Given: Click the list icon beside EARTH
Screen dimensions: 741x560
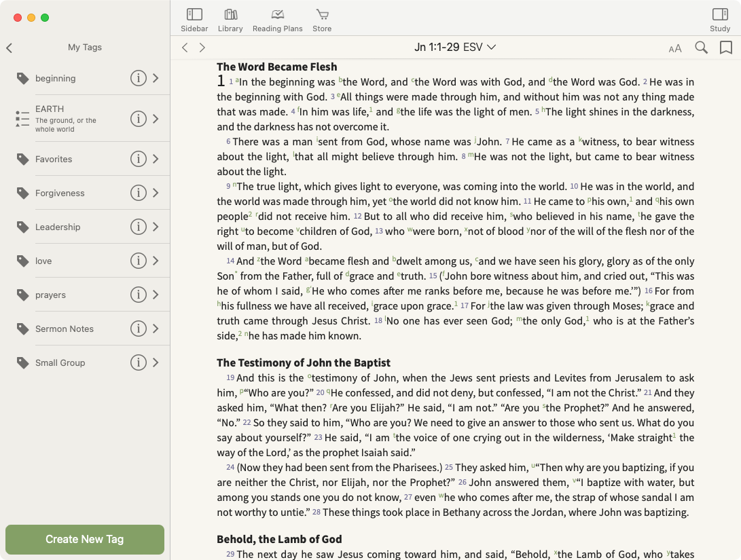Looking at the screenshot, I should coord(22,119).
